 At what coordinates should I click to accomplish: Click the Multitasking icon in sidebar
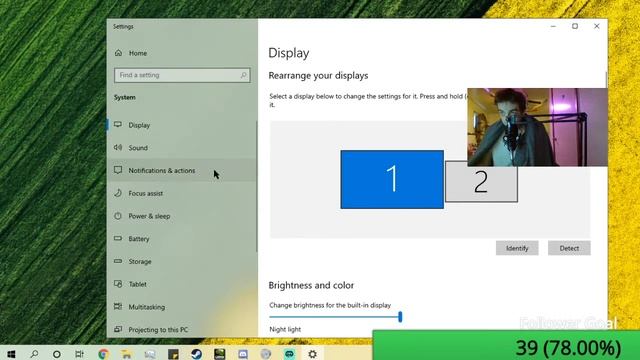pyautogui.click(x=118, y=306)
